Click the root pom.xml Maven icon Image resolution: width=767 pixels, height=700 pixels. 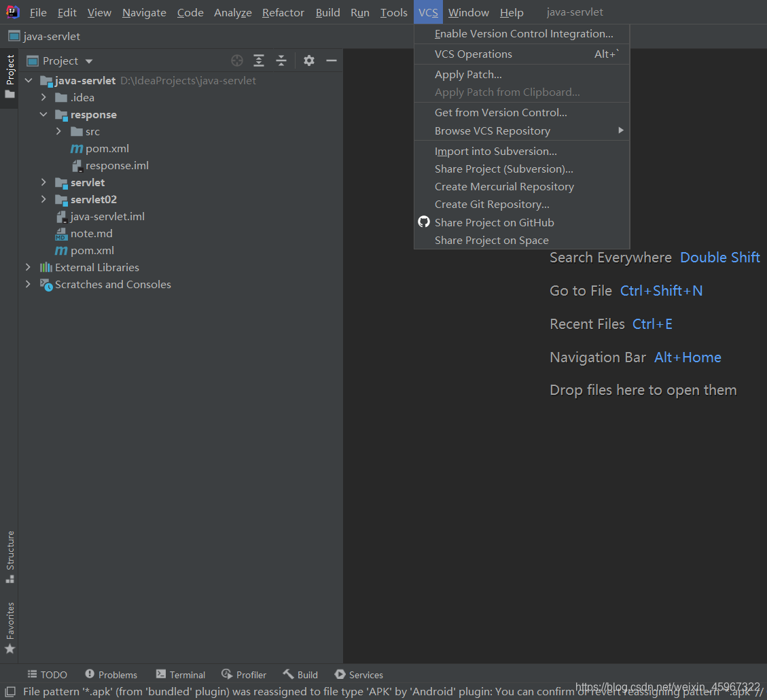pyautogui.click(x=61, y=251)
